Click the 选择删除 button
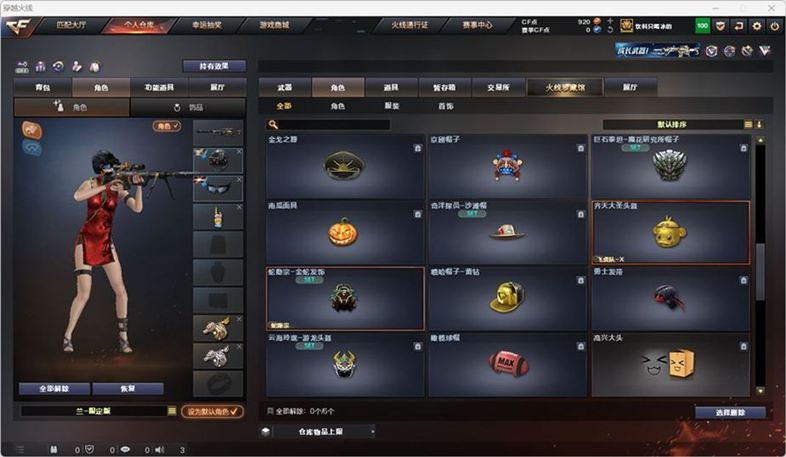The image size is (786, 457). click(x=730, y=412)
